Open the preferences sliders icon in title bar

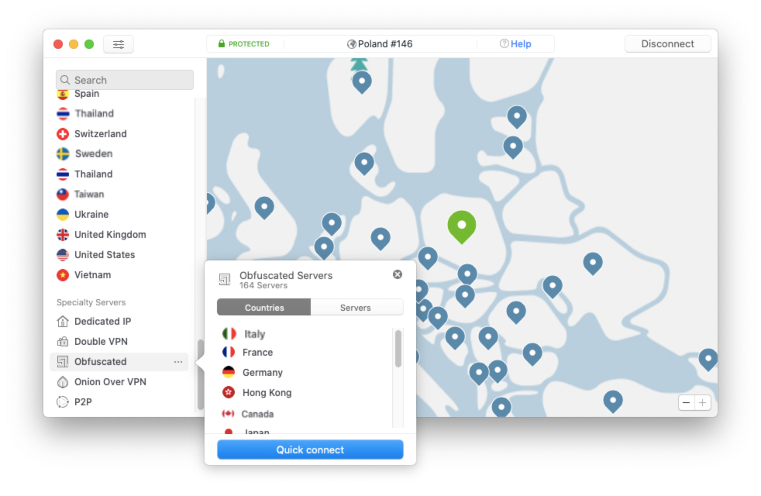[x=118, y=44]
